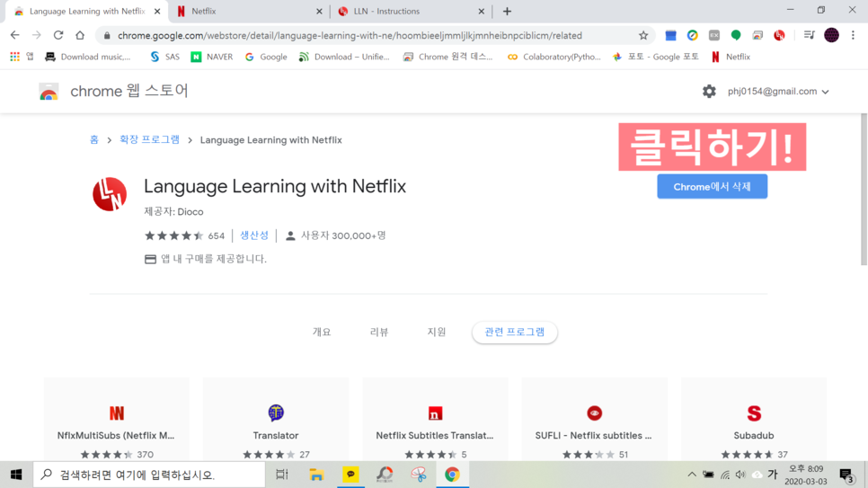The image size is (868, 488).
Task: Open NAVER bookmark
Action: pos(211,57)
